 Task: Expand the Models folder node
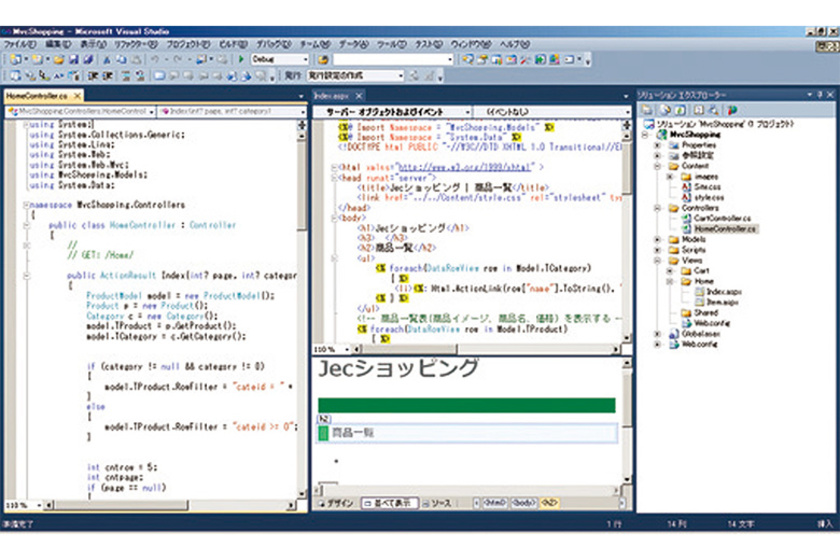(658, 240)
